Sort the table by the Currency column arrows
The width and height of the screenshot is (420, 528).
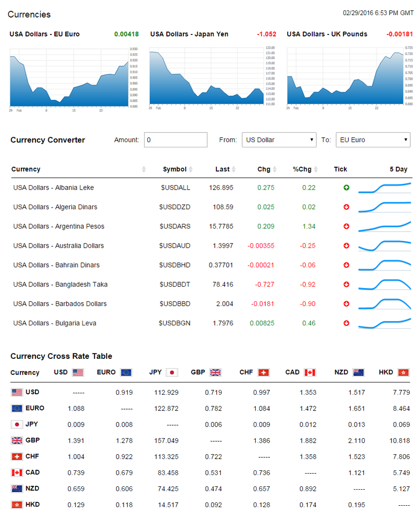[x=144, y=169]
